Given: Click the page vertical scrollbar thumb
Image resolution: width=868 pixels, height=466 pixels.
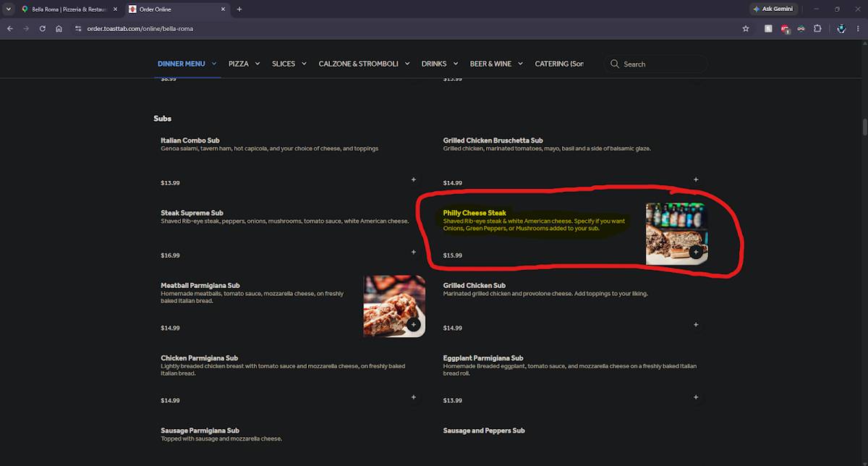Looking at the screenshot, I should pos(864,127).
